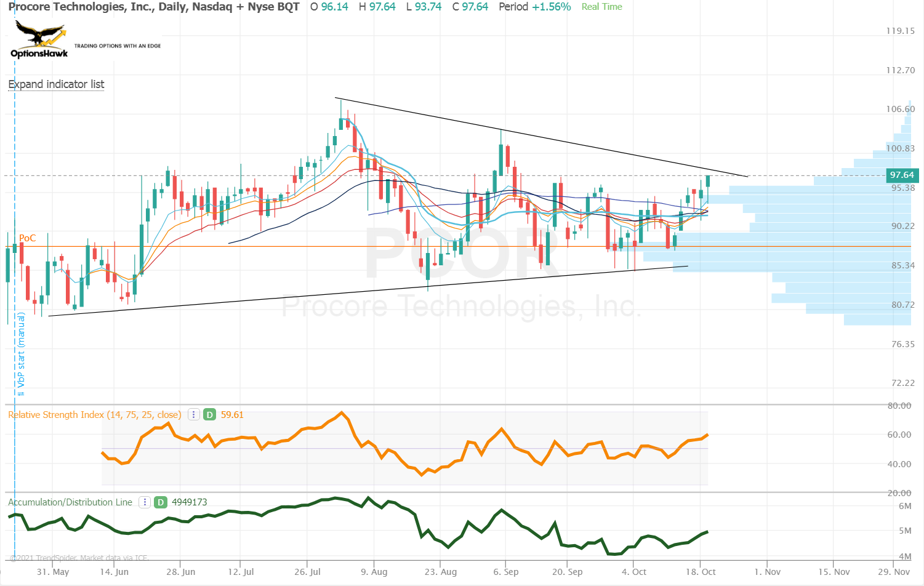
Task: Click the 90.22 price axis label
Action: 903,226
